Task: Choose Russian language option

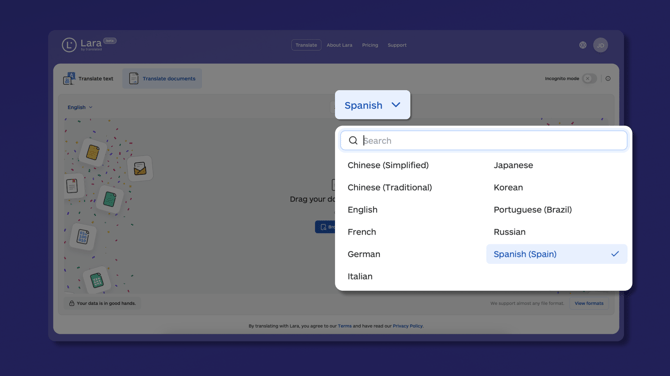Action: [509, 232]
